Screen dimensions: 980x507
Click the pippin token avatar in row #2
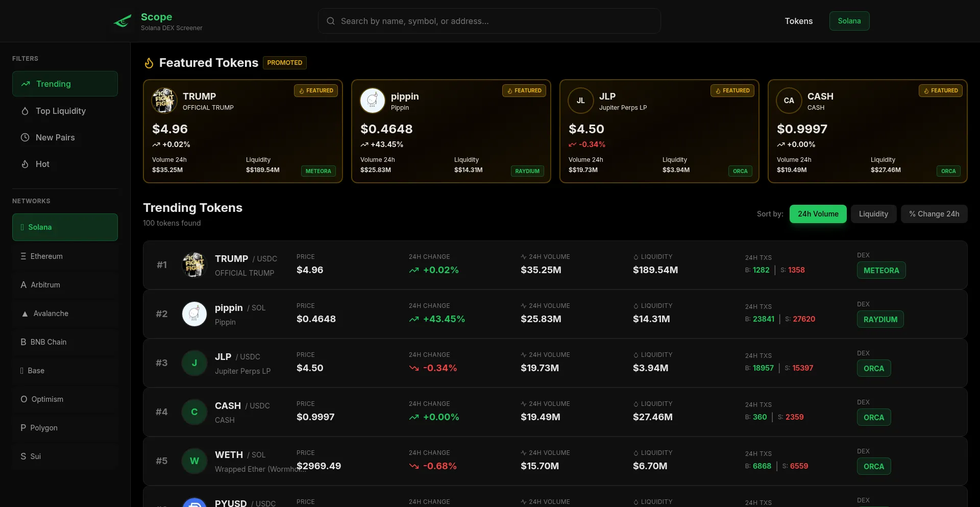194,314
